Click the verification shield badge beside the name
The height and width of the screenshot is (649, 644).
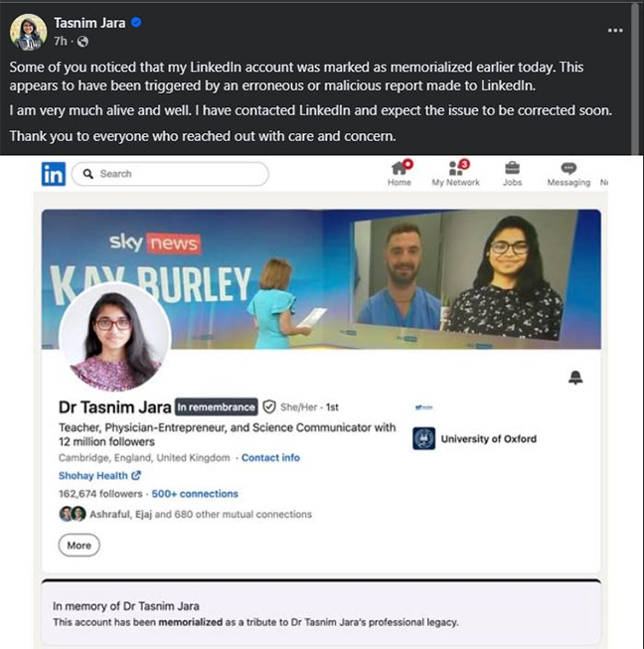point(269,406)
